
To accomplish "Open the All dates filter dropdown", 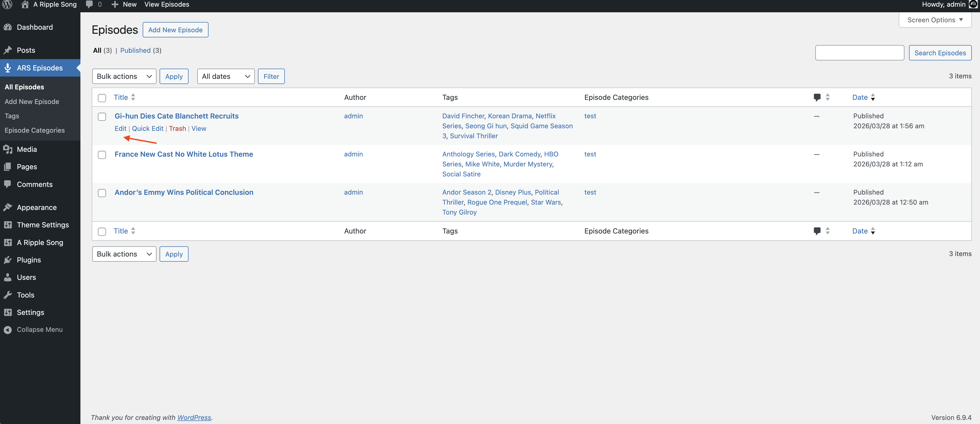I will (226, 76).
